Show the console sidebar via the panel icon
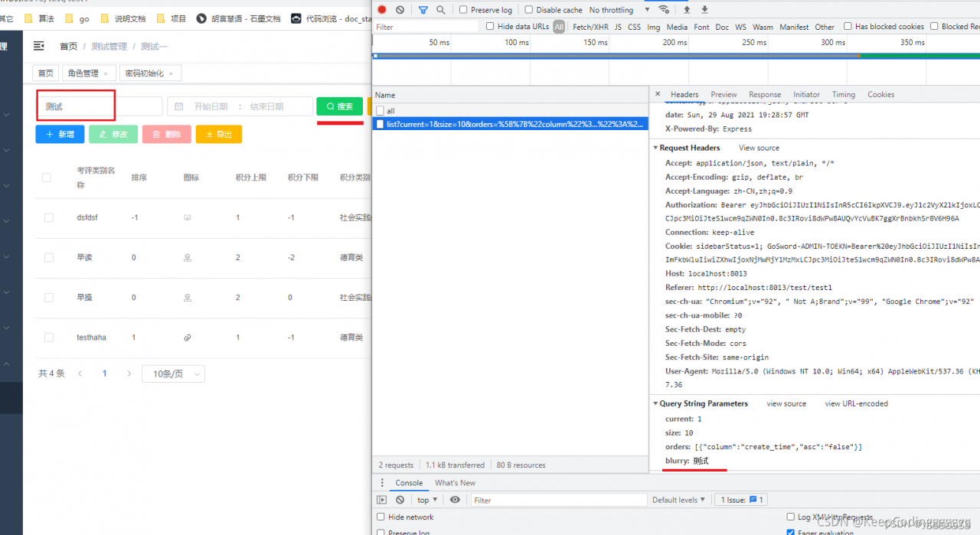The image size is (980, 535). 381,500
